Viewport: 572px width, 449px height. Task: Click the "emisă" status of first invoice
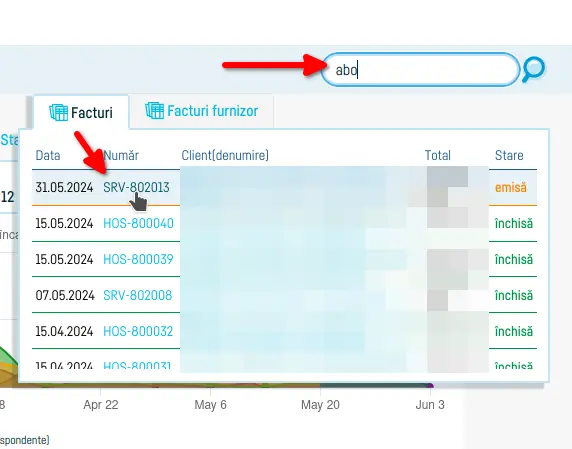(511, 187)
